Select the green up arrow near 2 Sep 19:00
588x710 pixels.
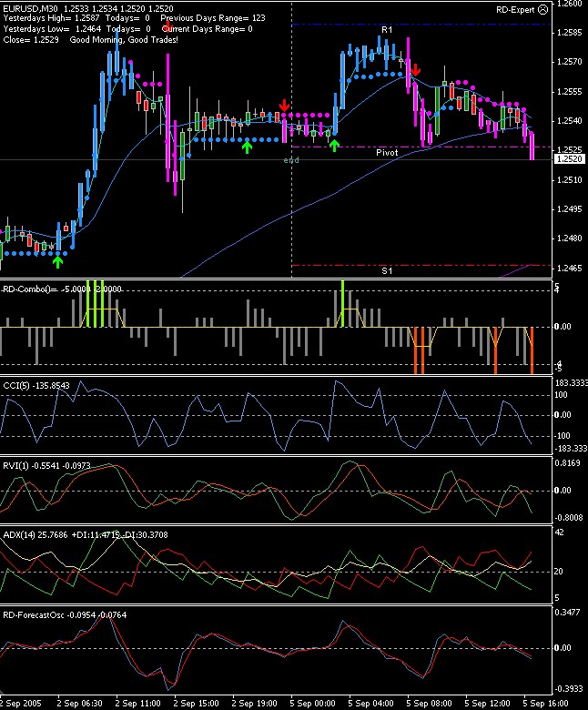pyautogui.click(x=247, y=147)
